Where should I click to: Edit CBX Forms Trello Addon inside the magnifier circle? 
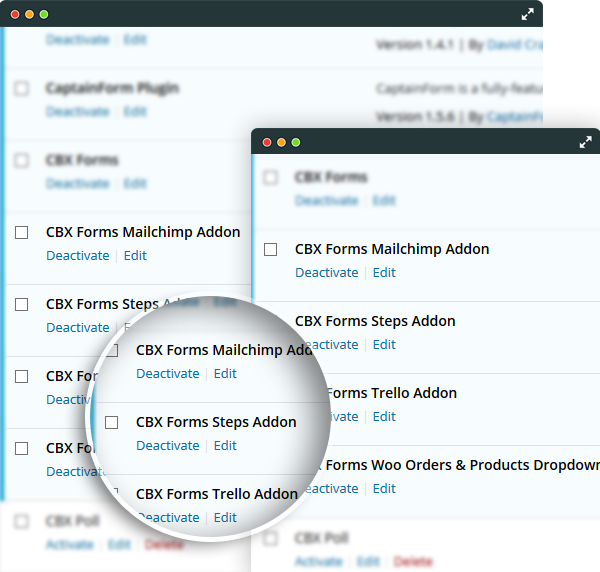coord(225,517)
